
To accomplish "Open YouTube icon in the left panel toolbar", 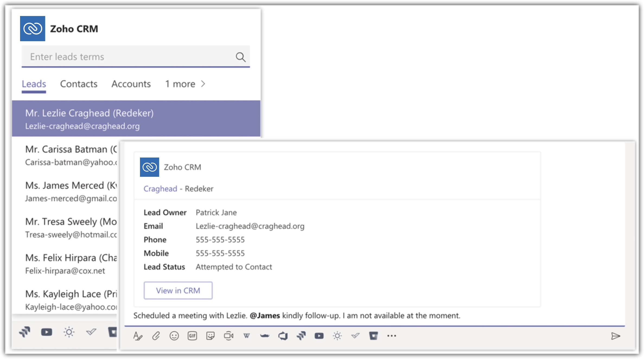I will click(x=47, y=332).
